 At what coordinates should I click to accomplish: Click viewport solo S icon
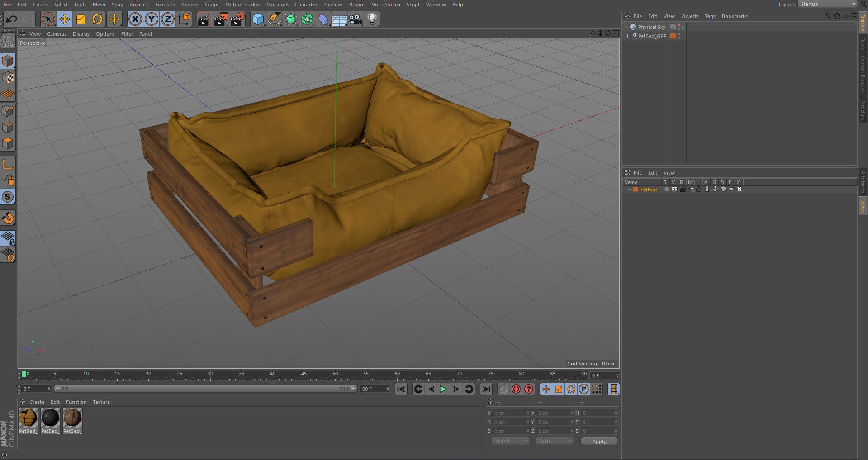8,197
